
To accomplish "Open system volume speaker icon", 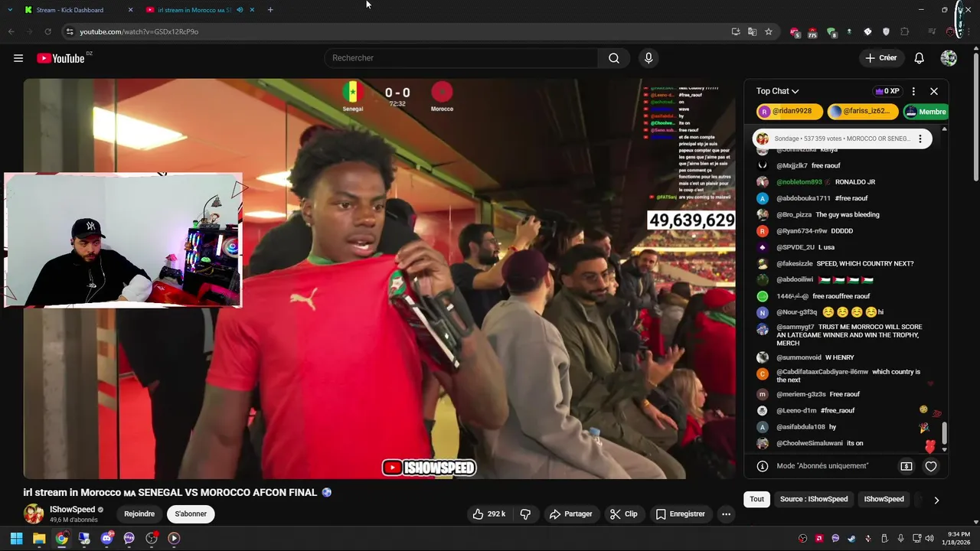I will [x=929, y=538].
